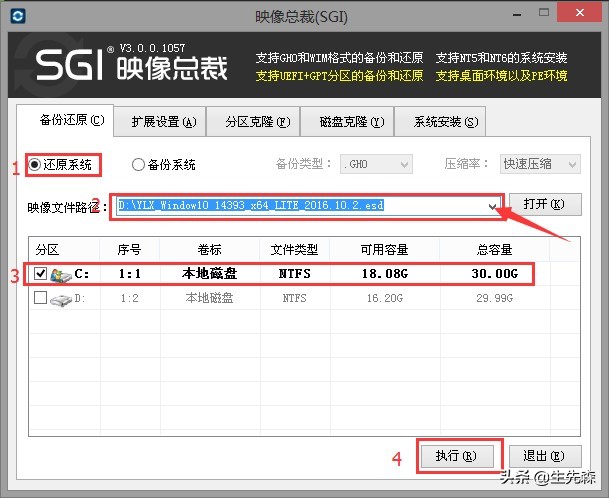Image resolution: width=609 pixels, height=498 pixels.
Task: Click the NTFS cell in C: row
Action: (295, 274)
